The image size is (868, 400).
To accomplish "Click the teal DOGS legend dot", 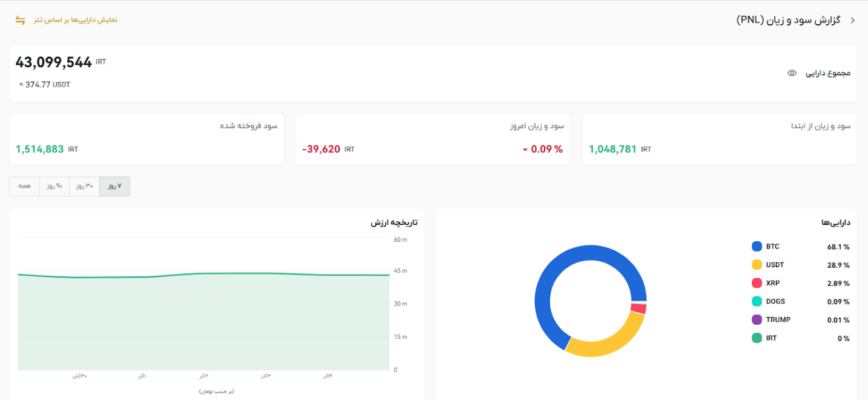I will click(756, 301).
